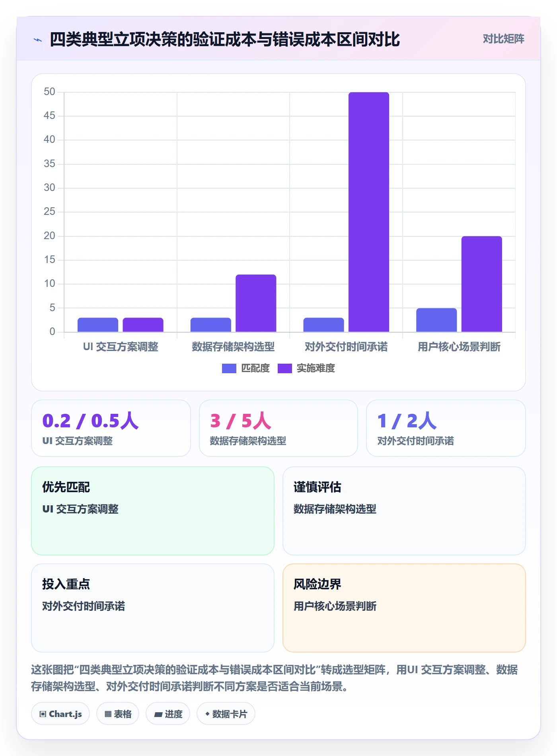Select the 优先匹配 matrix card
This screenshot has height=756, width=557.
click(x=153, y=511)
